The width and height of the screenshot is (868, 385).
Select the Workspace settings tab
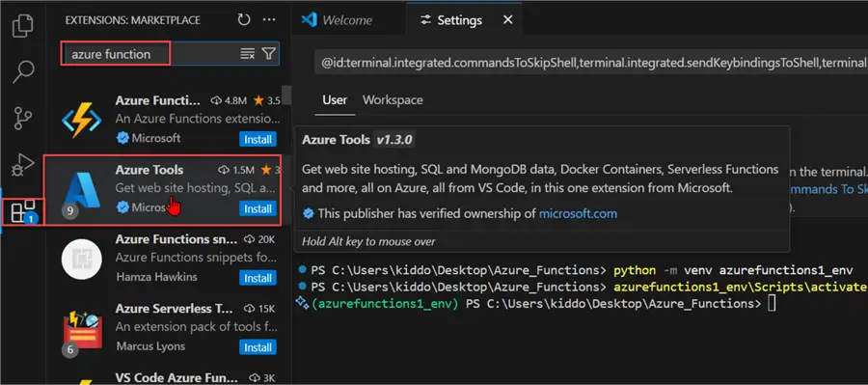(393, 99)
